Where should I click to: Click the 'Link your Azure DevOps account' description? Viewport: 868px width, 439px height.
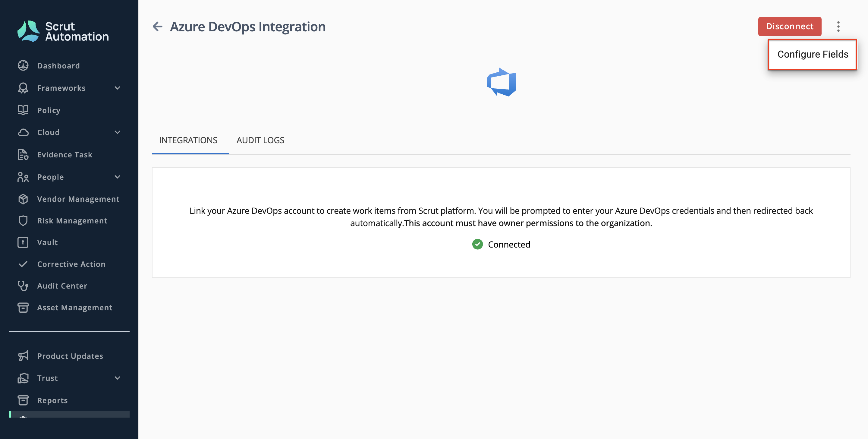[501, 217]
